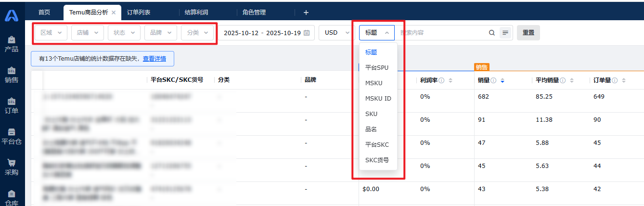This screenshot has height=206, width=644.
Task: Sort by the 销量 column arrows
Action: 502,80
